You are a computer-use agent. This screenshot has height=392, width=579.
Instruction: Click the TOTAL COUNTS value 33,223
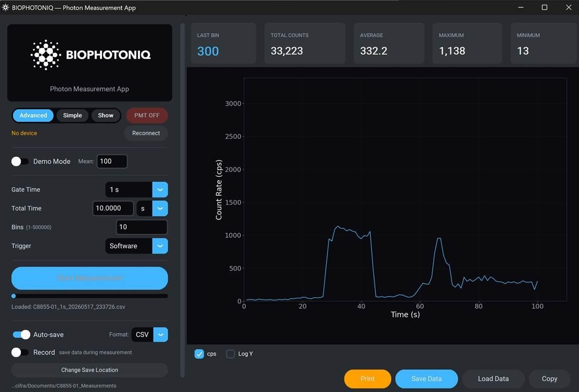tap(287, 51)
